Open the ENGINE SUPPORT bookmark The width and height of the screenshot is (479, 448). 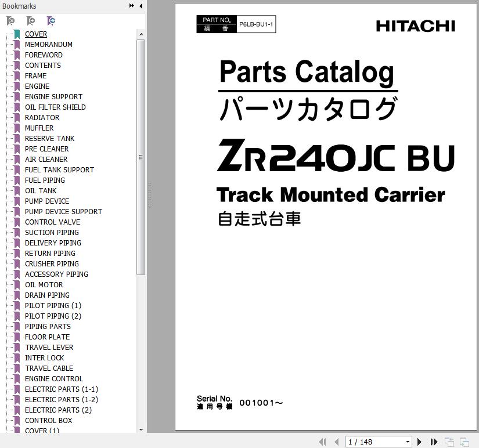click(x=54, y=97)
